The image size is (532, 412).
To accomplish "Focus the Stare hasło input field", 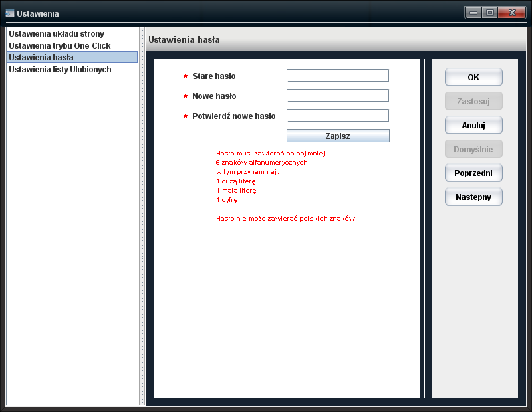I will click(x=338, y=76).
